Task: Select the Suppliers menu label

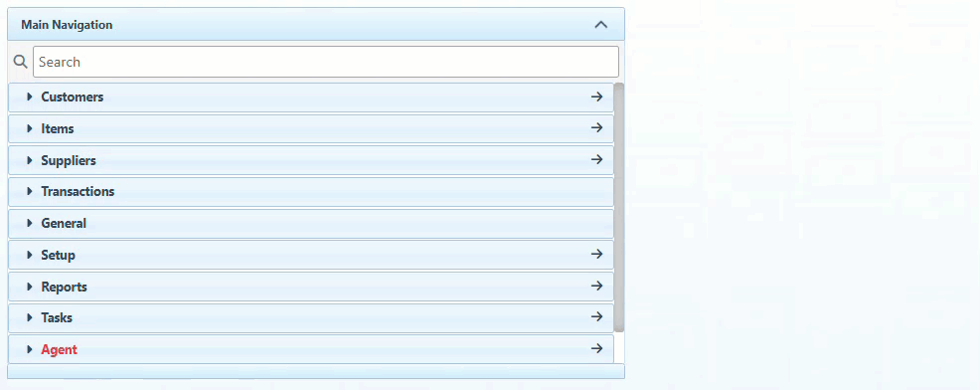Action: coord(69,160)
